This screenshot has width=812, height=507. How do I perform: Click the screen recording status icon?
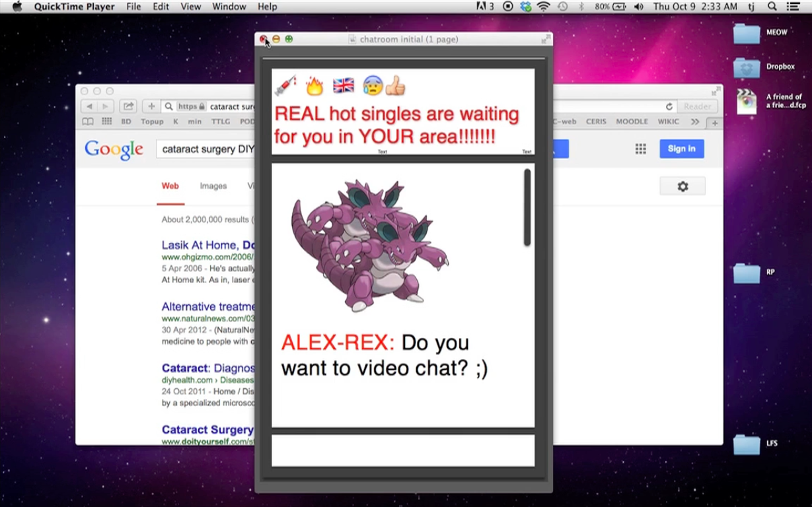[x=507, y=7]
